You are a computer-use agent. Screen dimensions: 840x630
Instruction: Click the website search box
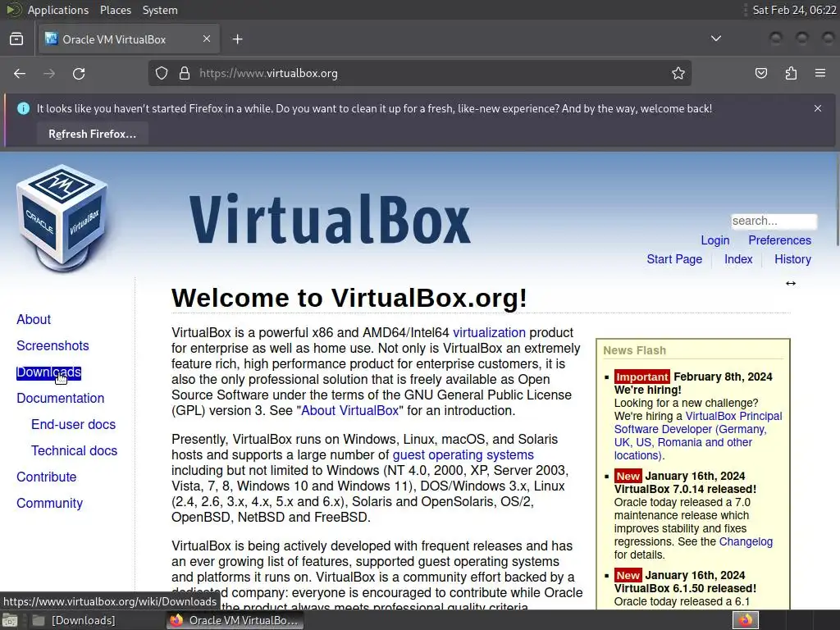pyautogui.click(x=774, y=221)
